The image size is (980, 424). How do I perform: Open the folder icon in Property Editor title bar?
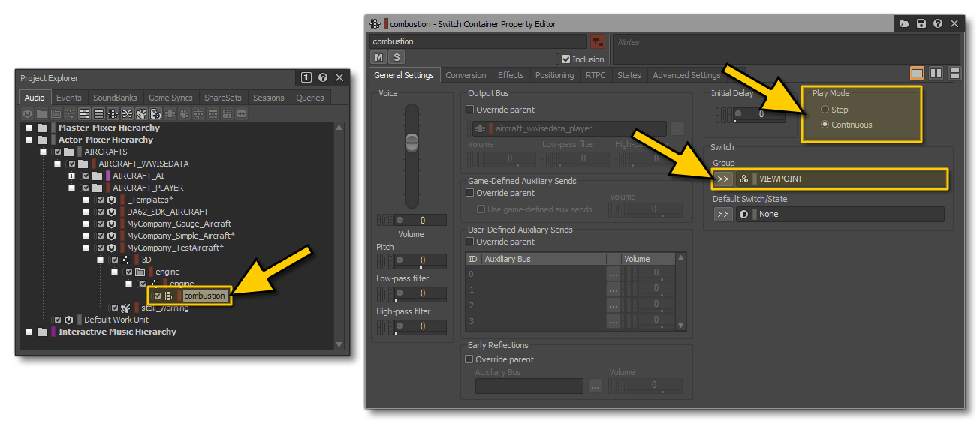coord(905,24)
